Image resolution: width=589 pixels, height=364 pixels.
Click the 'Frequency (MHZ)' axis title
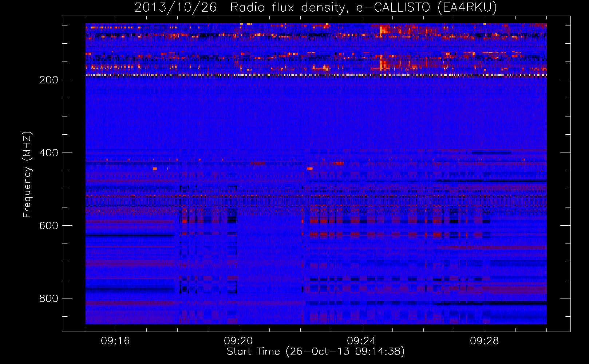(27, 174)
